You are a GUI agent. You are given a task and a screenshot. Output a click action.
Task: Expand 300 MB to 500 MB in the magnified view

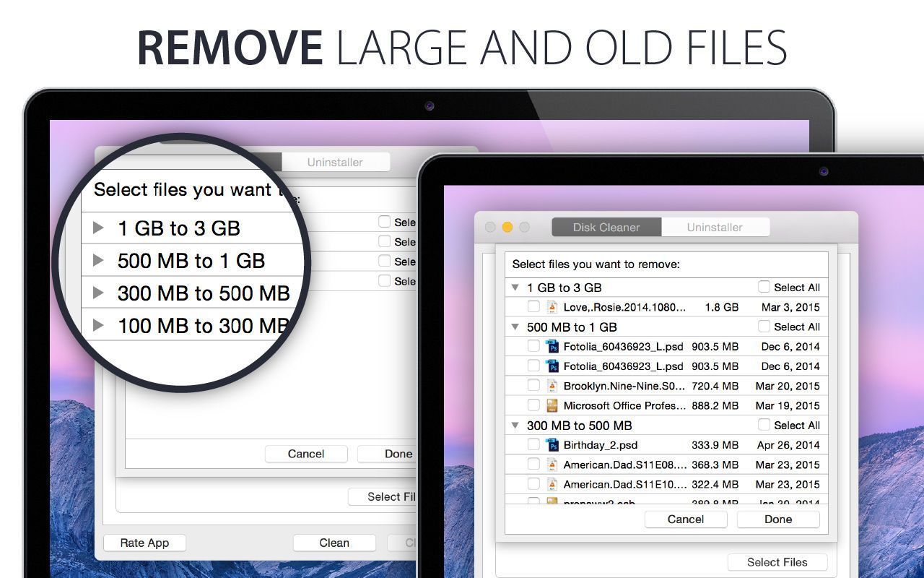[x=99, y=293]
